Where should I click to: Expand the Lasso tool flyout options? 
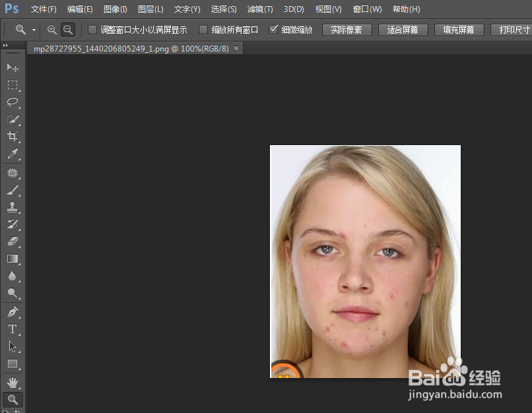tap(18, 106)
